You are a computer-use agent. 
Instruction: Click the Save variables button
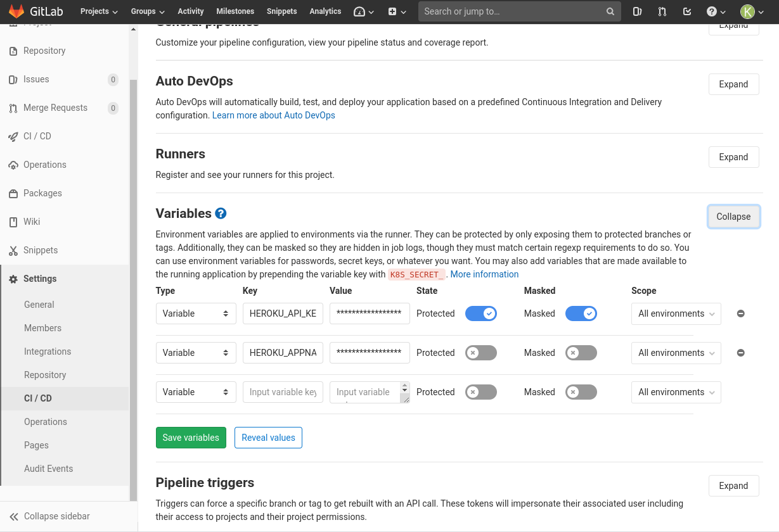pos(191,438)
